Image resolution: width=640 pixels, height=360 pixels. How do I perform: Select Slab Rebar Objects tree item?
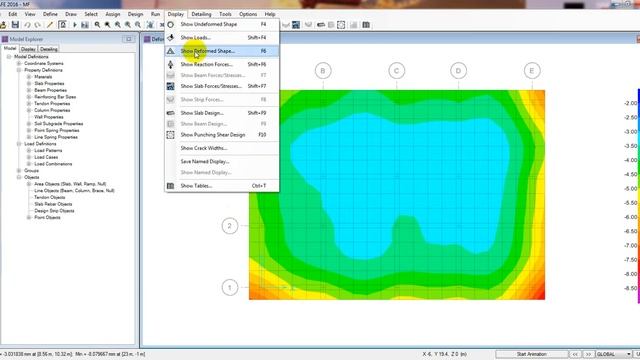coord(53,204)
